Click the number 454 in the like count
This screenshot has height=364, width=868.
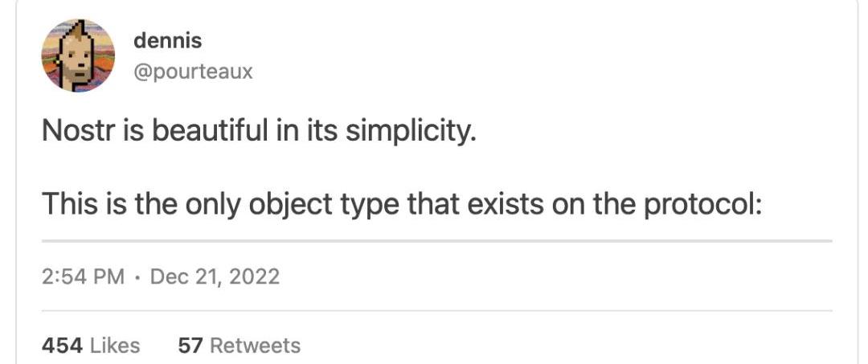click(62, 346)
